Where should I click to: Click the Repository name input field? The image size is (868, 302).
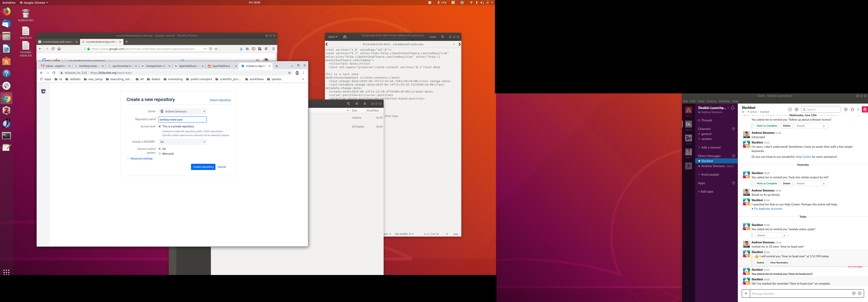(183, 119)
